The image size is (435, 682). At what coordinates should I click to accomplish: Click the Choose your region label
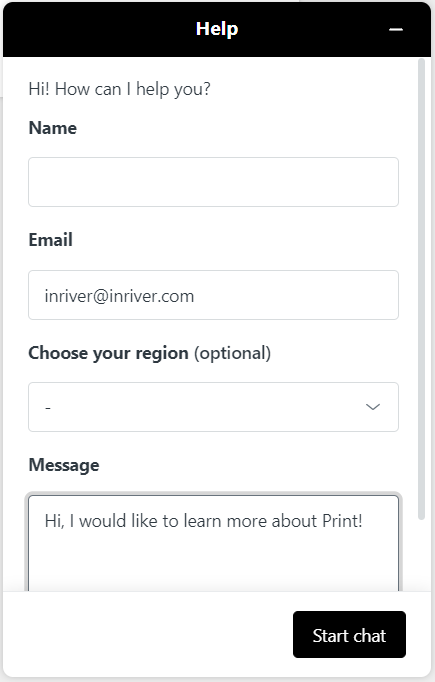click(x=108, y=353)
